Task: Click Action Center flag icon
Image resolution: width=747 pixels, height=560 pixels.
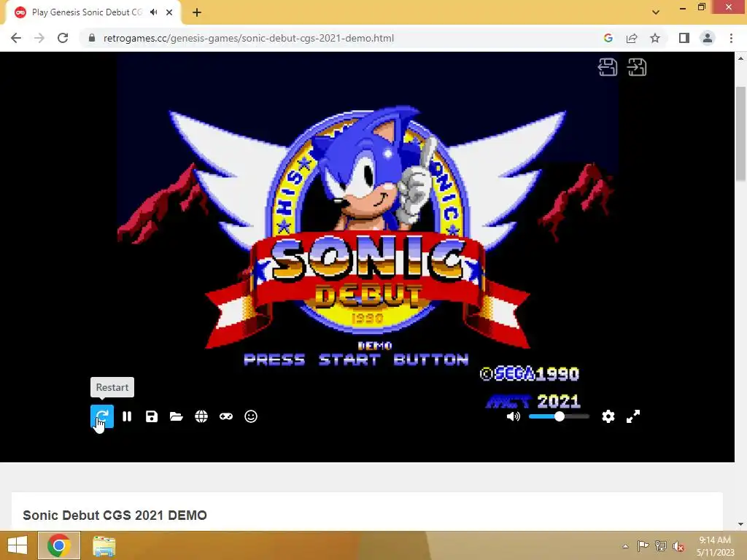Action: pos(643,546)
